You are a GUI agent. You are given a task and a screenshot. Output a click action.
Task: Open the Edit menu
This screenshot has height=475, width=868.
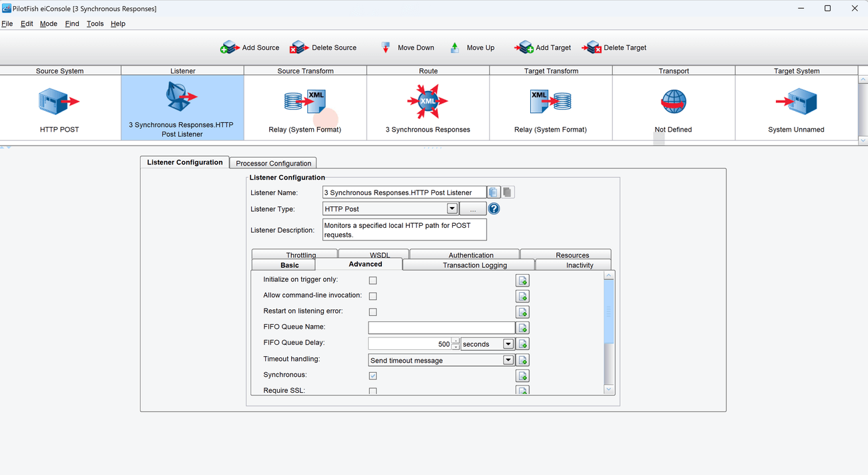(x=27, y=23)
